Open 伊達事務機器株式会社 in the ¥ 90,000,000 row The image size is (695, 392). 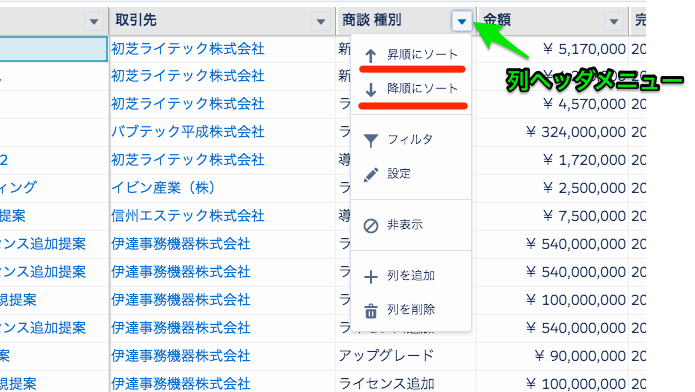point(181,356)
